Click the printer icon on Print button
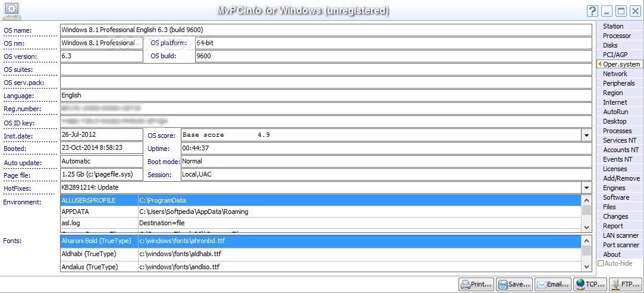This screenshot has height=293, width=644. [465, 284]
